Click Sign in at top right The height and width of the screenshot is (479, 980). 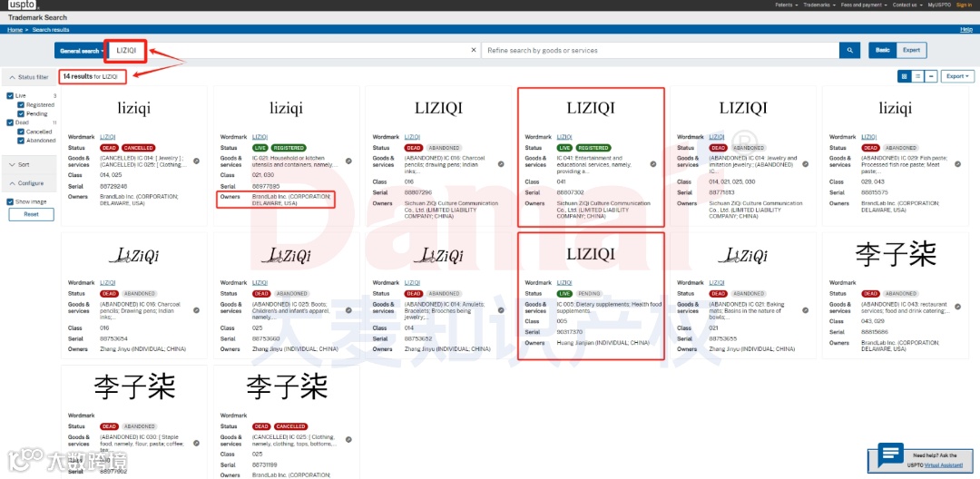pyautogui.click(x=964, y=5)
